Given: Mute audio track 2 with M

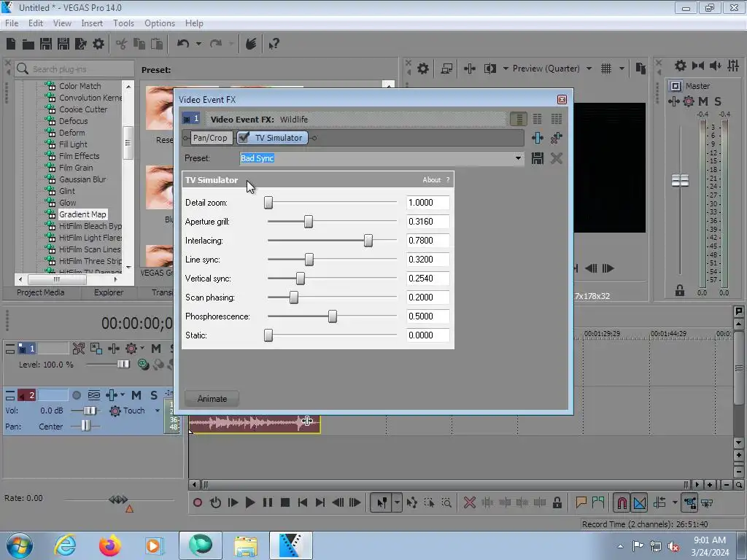Looking at the screenshot, I should (x=136, y=395).
